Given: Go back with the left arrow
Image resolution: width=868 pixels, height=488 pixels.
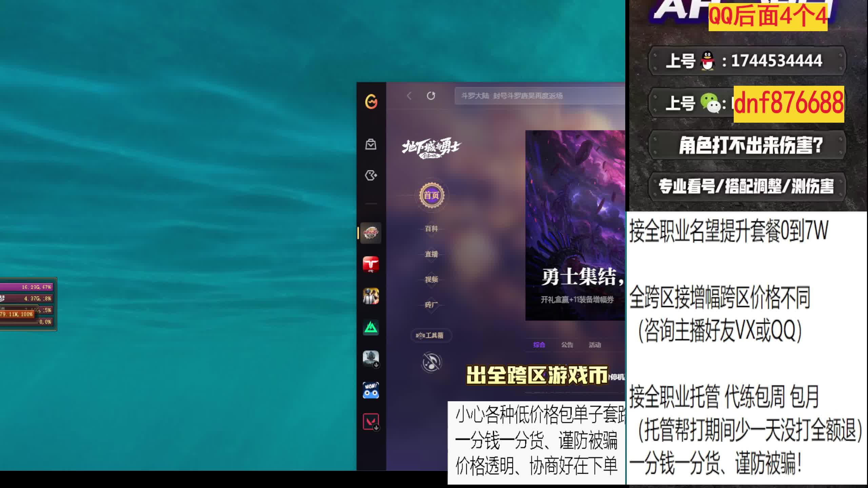Looking at the screenshot, I should [409, 96].
